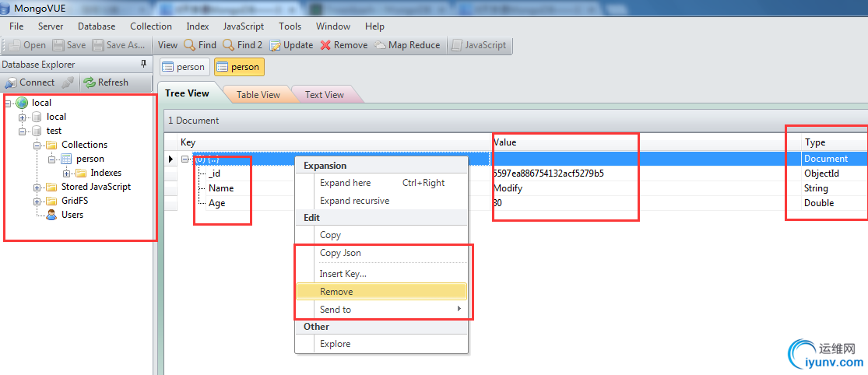Click the Type column header
Viewport: 868px width, 375px height.
pos(835,142)
